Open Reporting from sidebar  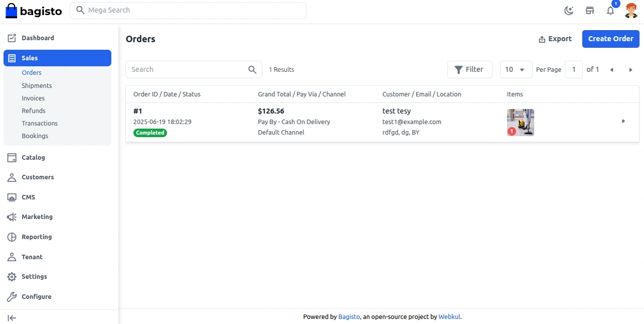click(37, 237)
